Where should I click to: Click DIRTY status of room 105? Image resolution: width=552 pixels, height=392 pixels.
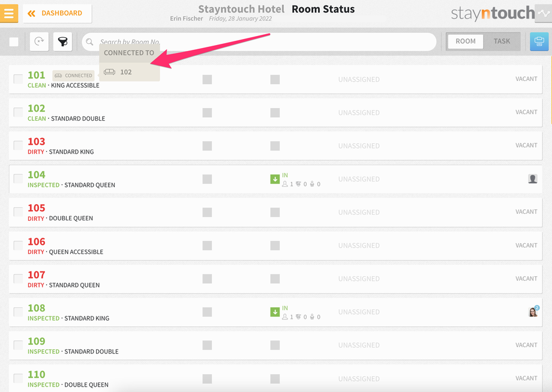point(36,219)
